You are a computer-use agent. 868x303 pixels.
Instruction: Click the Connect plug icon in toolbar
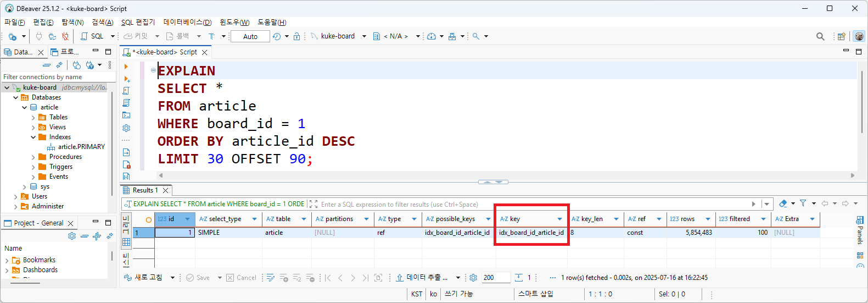click(x=39, y=36)
